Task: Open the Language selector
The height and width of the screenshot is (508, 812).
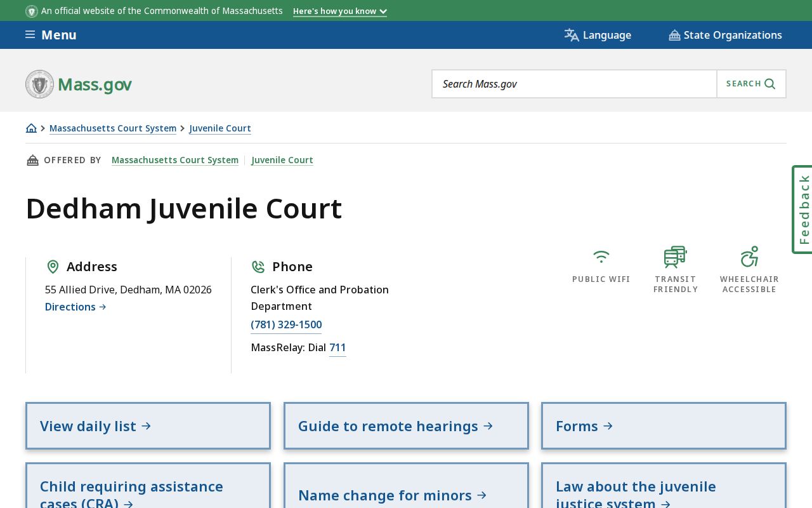Action: click(x=598, y=35)
